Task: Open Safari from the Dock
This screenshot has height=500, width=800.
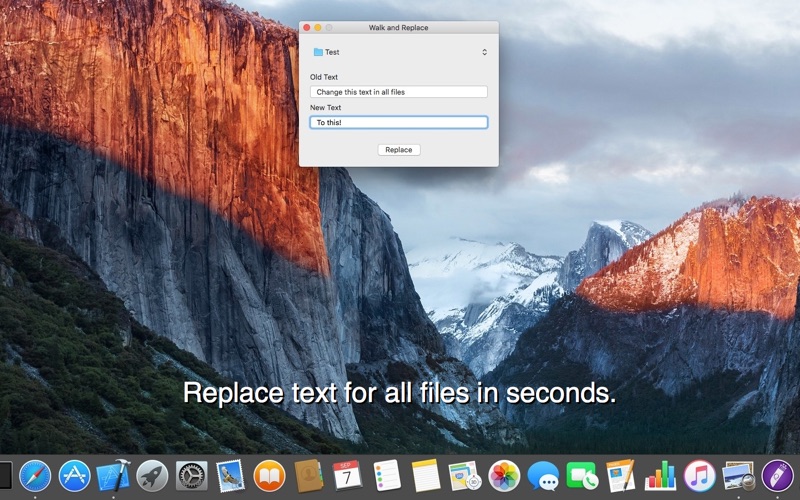Action: point(35,476)
